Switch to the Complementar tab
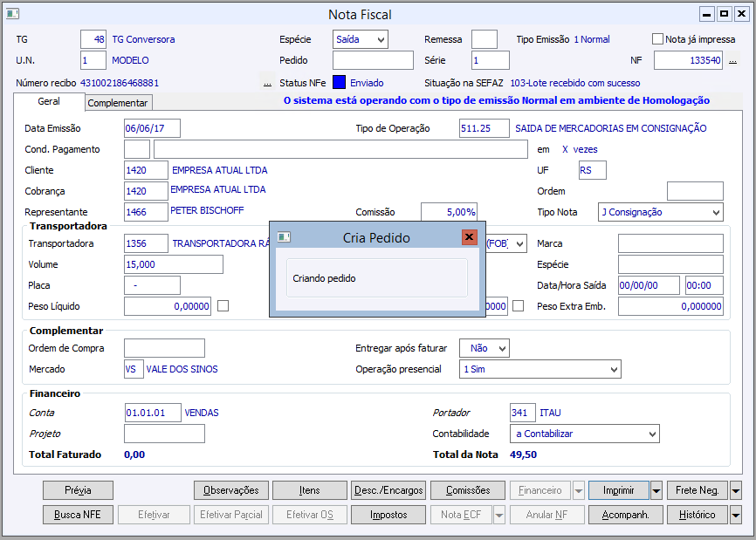Screen dimensions: 756x540 point(119,103)
